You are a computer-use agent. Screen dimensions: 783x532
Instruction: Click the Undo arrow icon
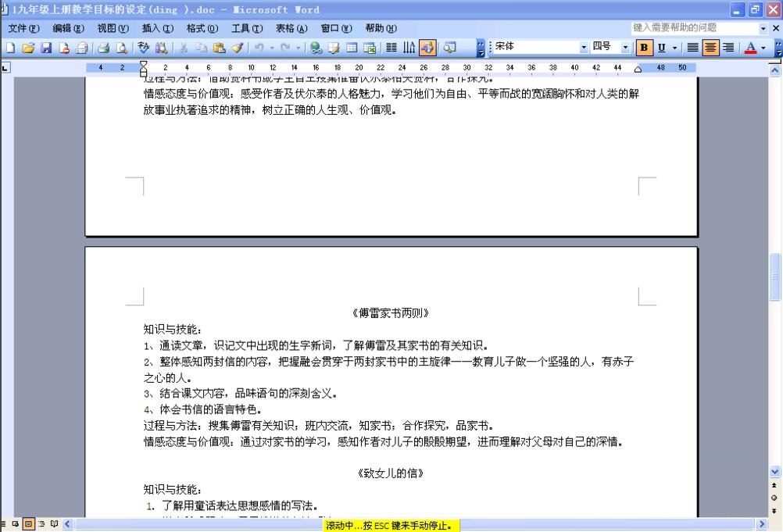(x=259, y=48)
